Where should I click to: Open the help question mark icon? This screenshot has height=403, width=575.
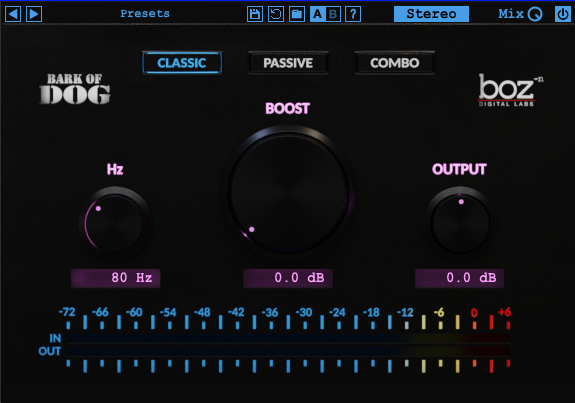pyautogui.click(x=353, y=14)
